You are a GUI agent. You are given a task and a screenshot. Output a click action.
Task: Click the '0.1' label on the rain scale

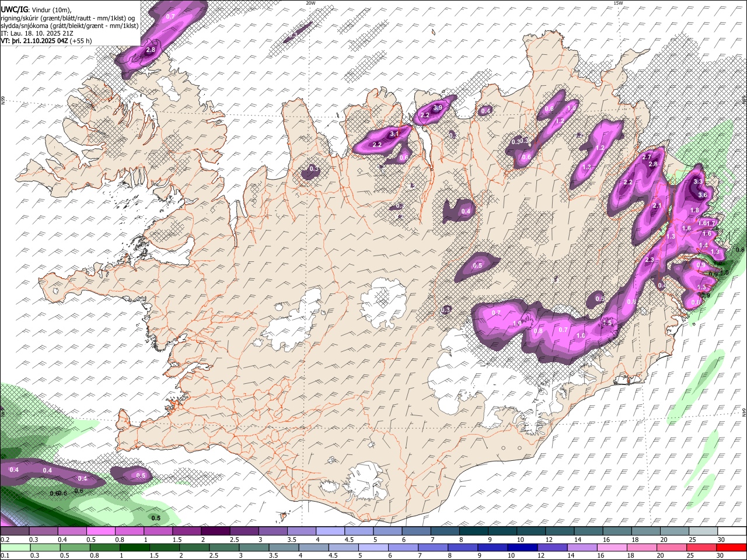(5, 556)
